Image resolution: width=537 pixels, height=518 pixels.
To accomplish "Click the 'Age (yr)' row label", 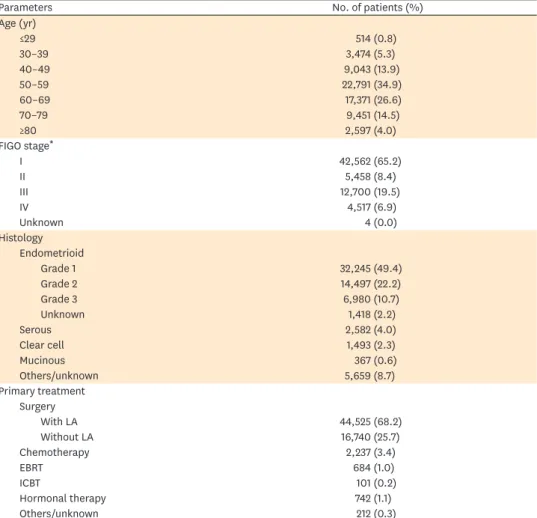I will tap(18, 24).
